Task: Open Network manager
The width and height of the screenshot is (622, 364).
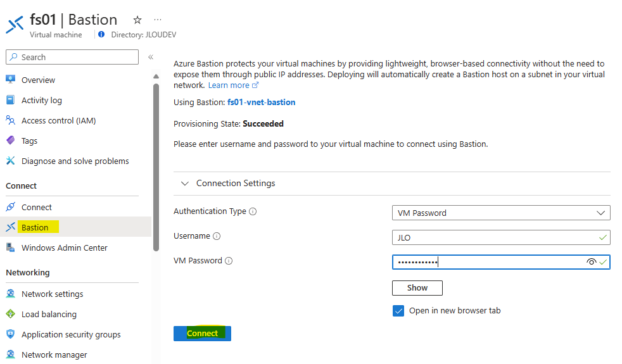Action: click(54, 355)
